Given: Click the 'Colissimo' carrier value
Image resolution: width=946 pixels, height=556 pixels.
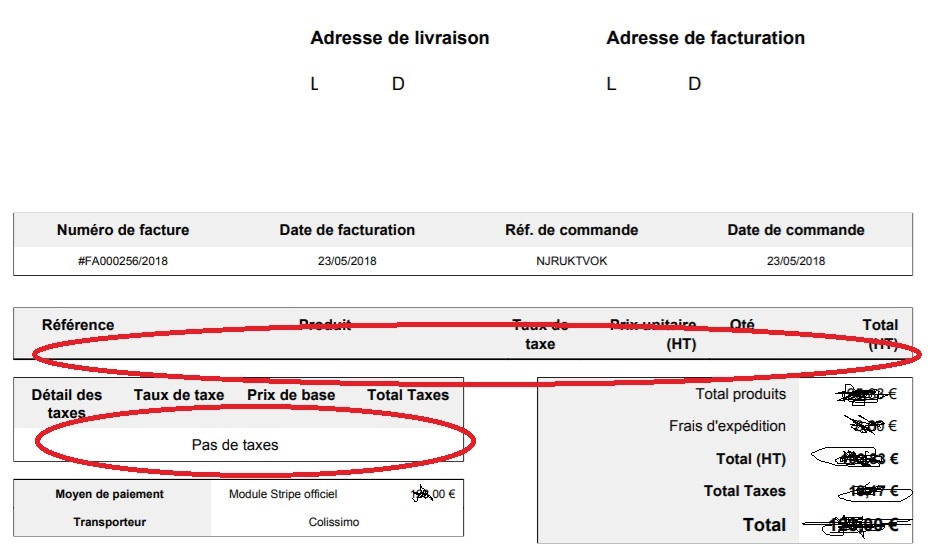Looking at the screenshot, I should pos(334,522).
